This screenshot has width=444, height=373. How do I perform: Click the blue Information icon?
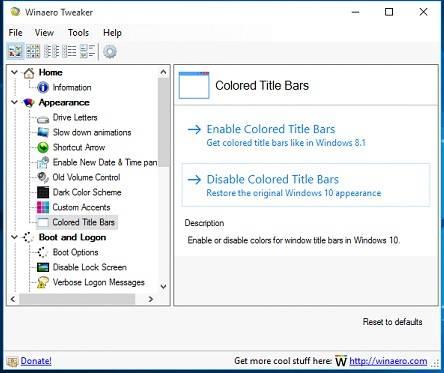pos(43,88)
